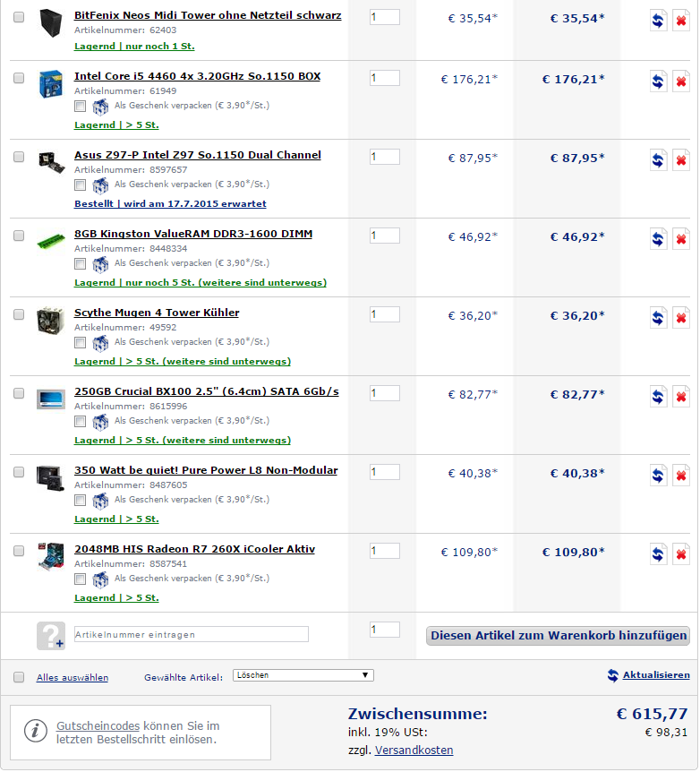Viewport: 700px width, 772px height.
Task: Click Lagernd nur noch 1 St. link
Action: pos(134,47)
